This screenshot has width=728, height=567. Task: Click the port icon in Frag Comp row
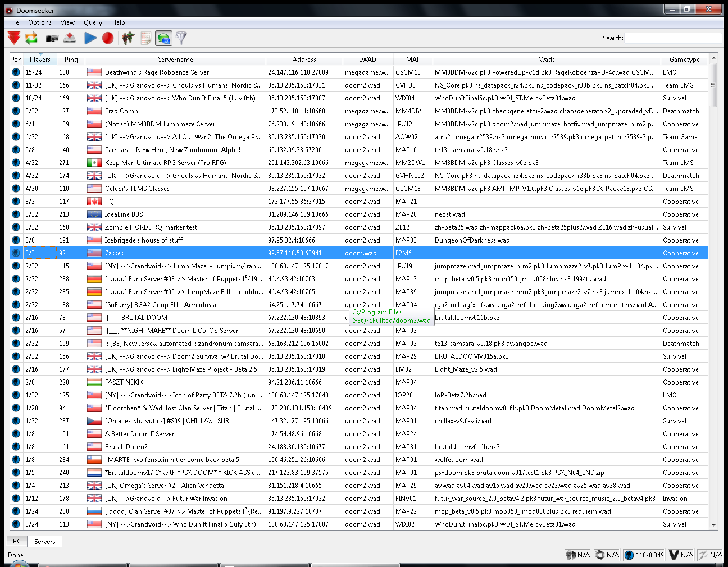(x=16, y=111)
